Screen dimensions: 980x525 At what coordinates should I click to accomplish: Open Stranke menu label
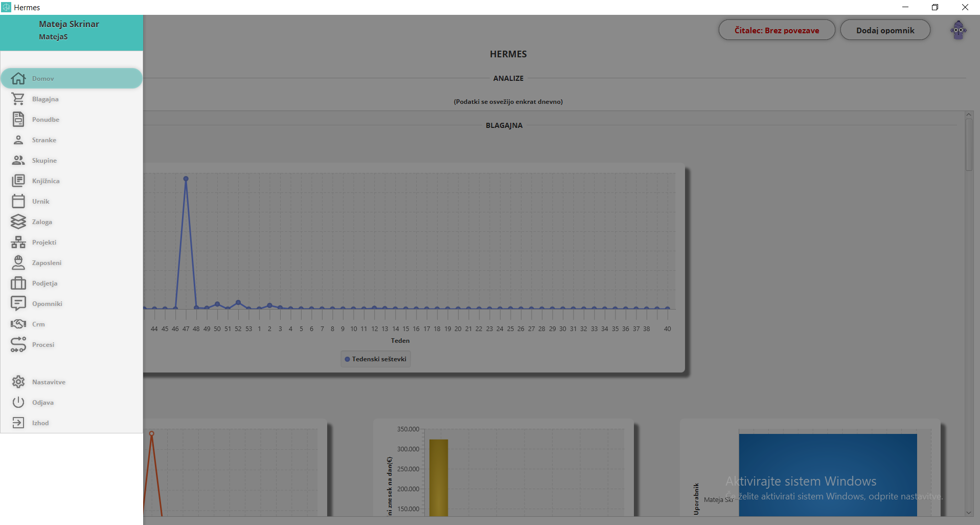44,140
